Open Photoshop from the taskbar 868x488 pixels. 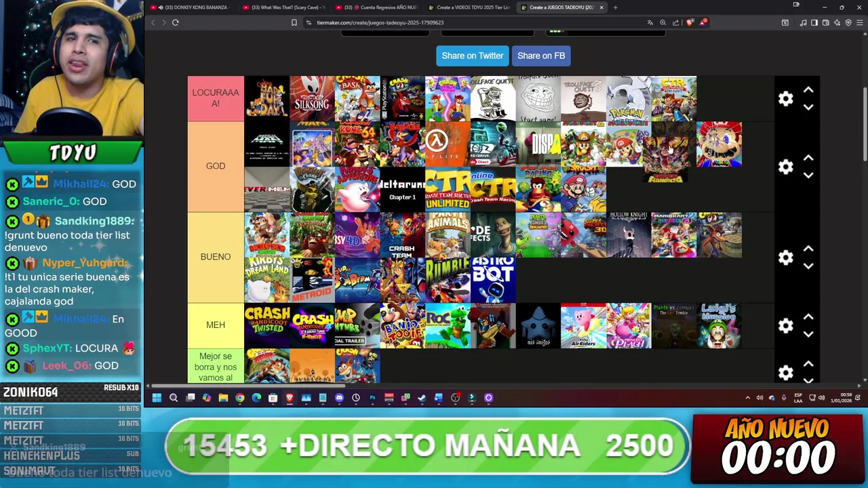(372, 398)
